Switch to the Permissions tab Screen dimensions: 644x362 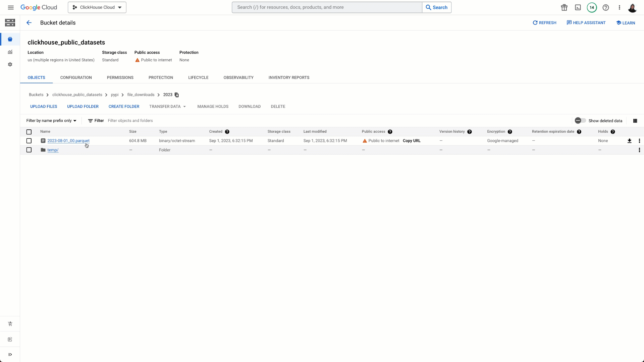click(120, 77)
